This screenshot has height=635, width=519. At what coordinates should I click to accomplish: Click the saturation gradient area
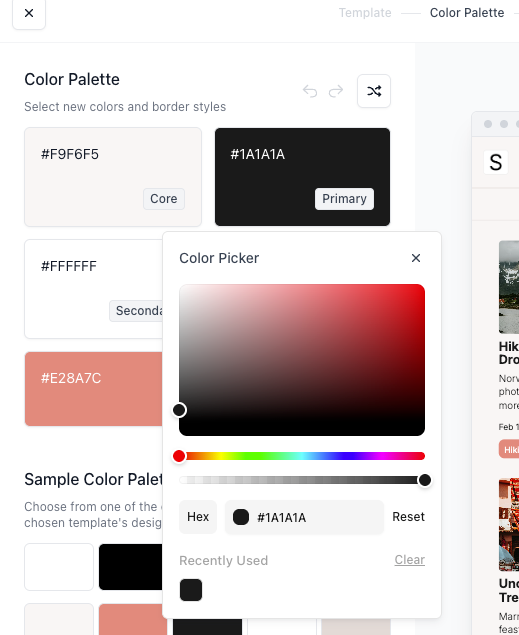click(x=302, y=360)
